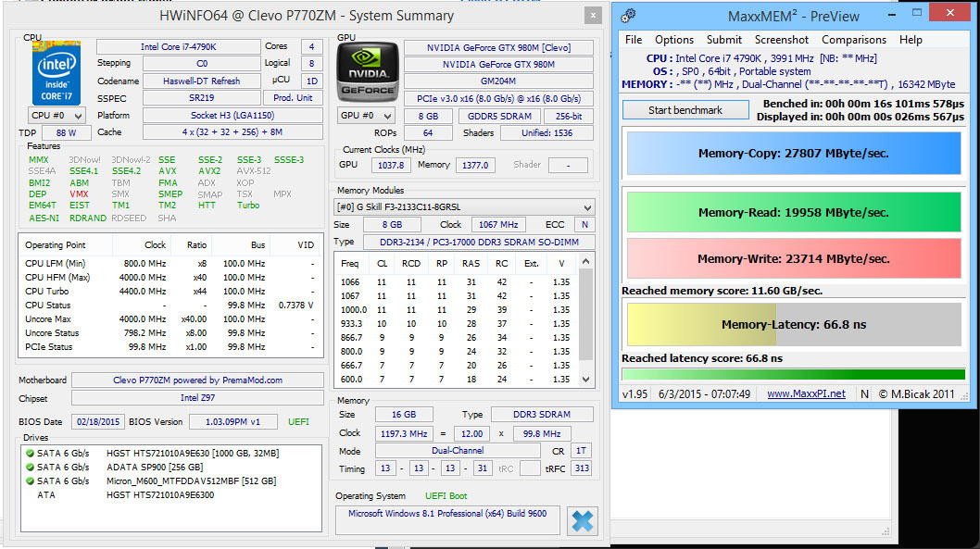The height and width of the screenshot is (549, 980).
Task: Click the 933.3 frequency timing row
Action: click(457, 323)
